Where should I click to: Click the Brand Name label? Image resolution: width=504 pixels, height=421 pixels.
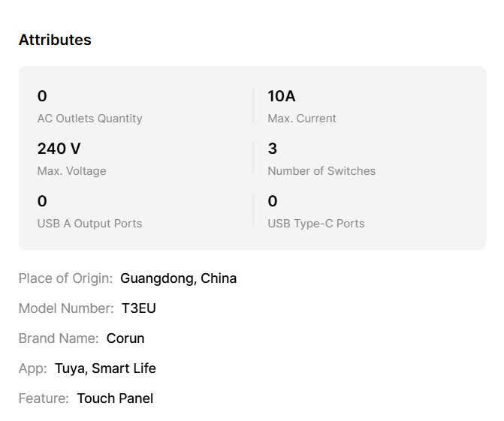click(x=59, y=338)
